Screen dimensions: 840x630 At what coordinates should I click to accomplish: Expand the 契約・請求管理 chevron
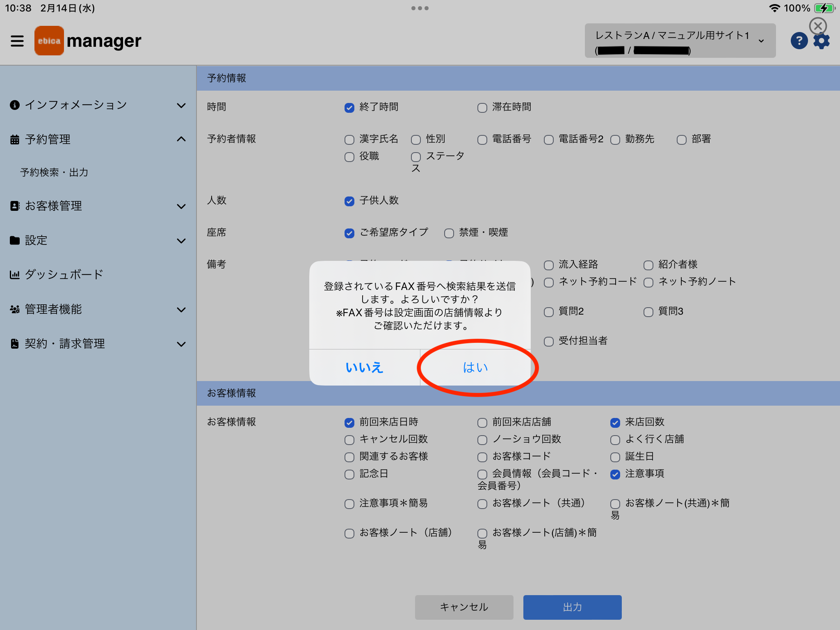pos(181,344)
